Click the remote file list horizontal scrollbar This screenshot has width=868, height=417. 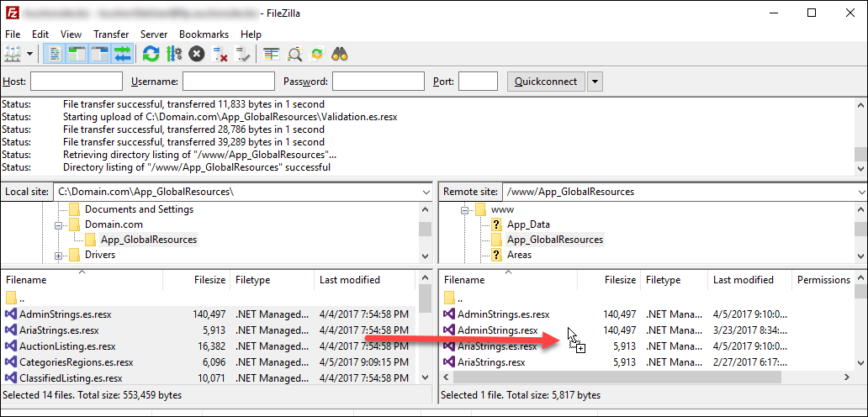(617, 377)
